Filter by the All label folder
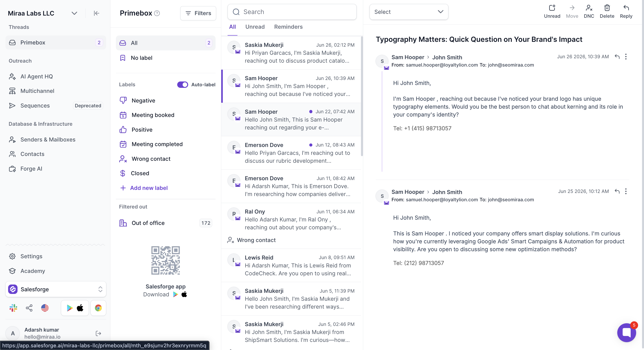Screen dimensions: 644x350 coord(166,43)
